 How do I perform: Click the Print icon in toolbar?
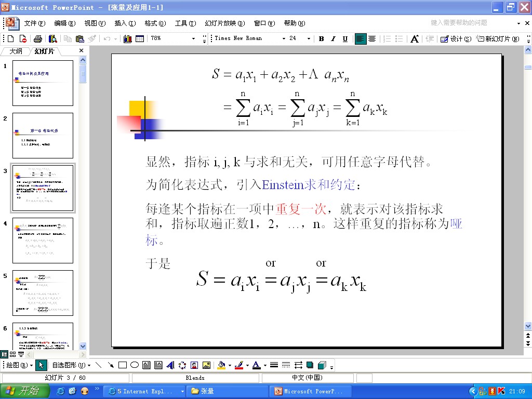tap(38, 38)
